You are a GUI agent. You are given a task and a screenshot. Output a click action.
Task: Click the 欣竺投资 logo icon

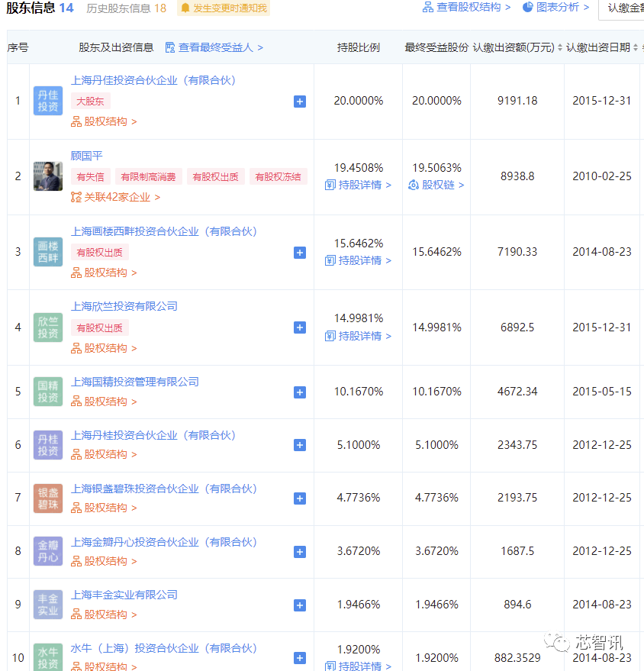coord(47,327)
